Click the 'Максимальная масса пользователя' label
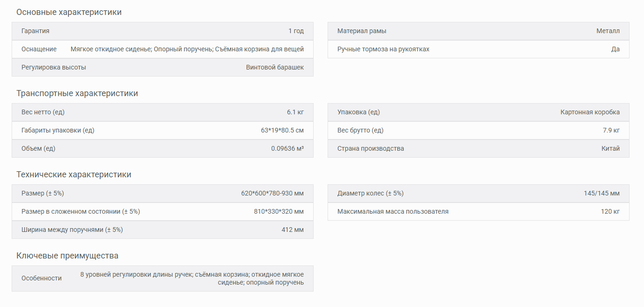 (x=393, y=211)
